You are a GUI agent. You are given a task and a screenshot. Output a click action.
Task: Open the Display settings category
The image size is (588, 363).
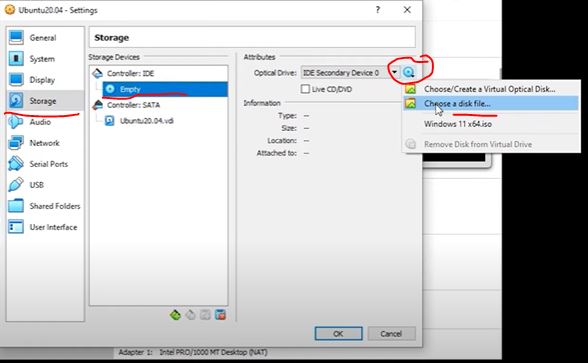coord(45,80)
